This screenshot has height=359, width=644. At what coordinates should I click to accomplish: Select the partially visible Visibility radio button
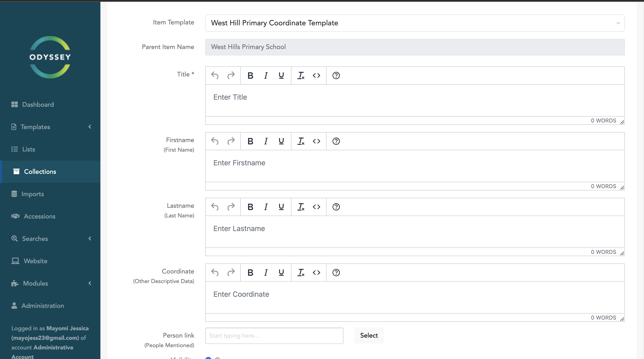(x=208, y=358)
